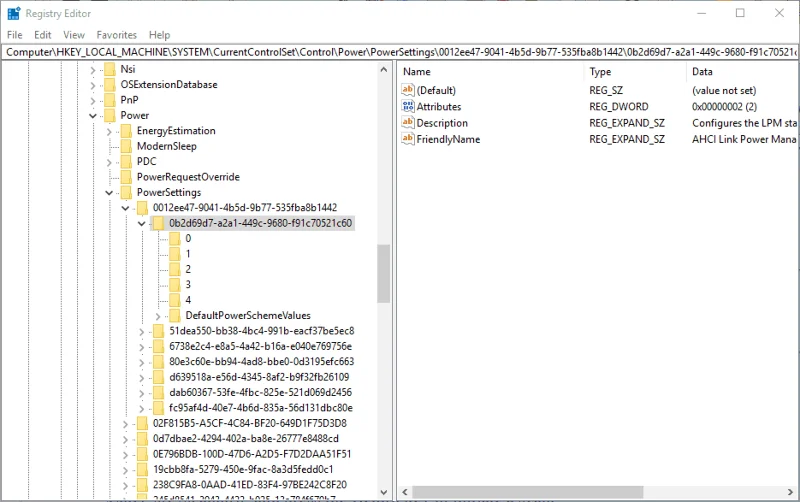Open the Favorites menu
This screenshot has height=502, width=800.
[117, 35]
